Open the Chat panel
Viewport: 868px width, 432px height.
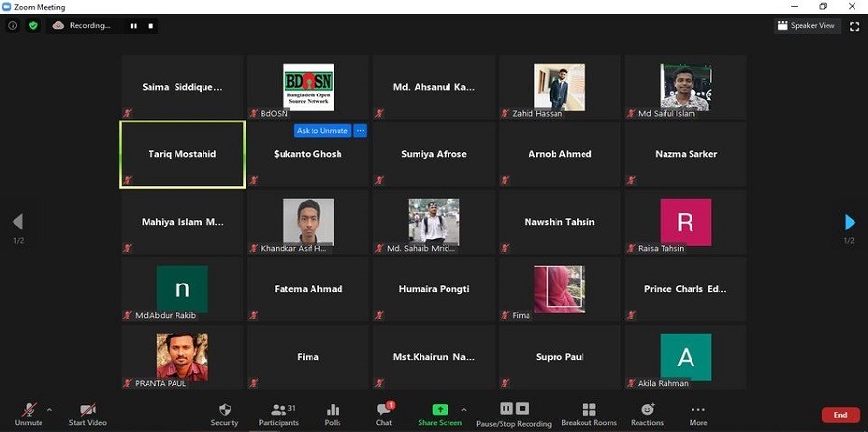pyautogui.click(x=383, y=414)
